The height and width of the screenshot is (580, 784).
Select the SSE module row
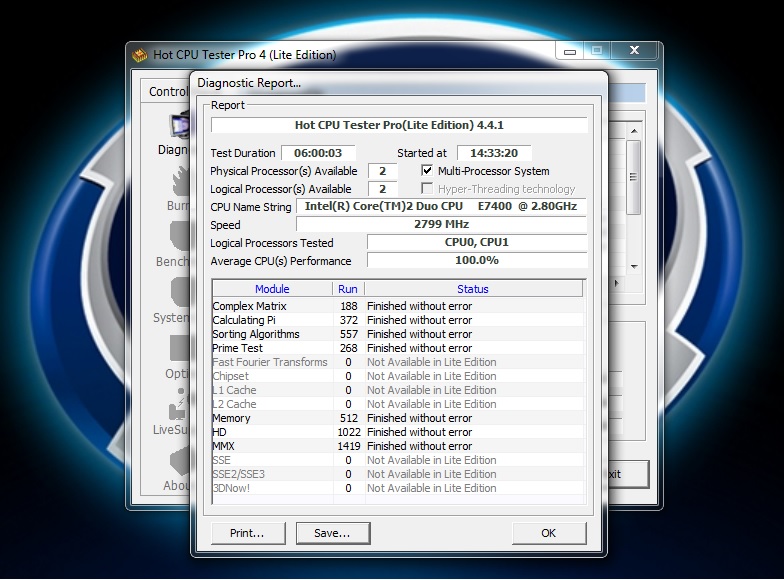click(x=398, y=460)
